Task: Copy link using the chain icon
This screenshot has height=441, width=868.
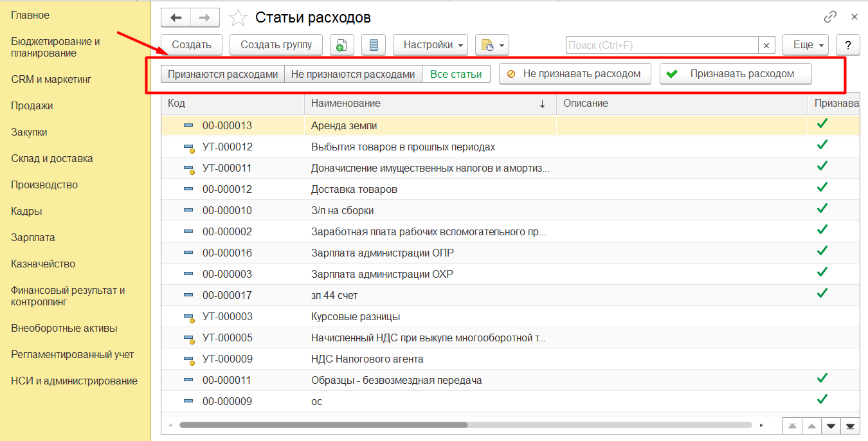Action: pos(830,17)
